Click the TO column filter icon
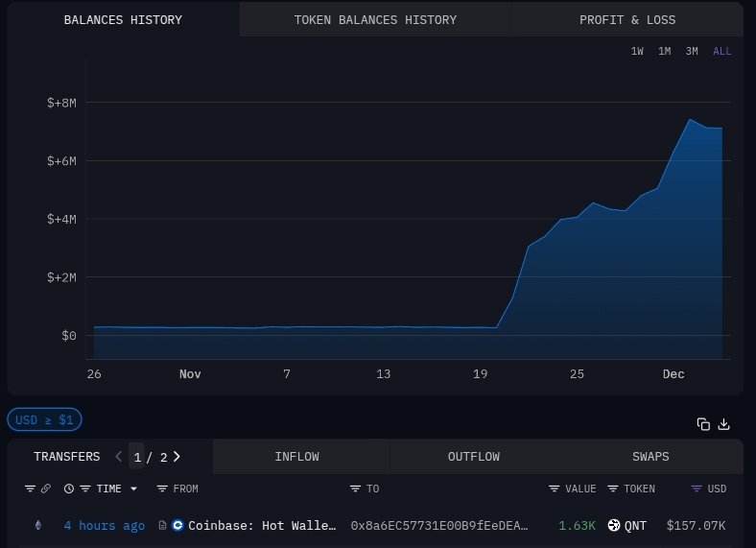 coord(356,488)
